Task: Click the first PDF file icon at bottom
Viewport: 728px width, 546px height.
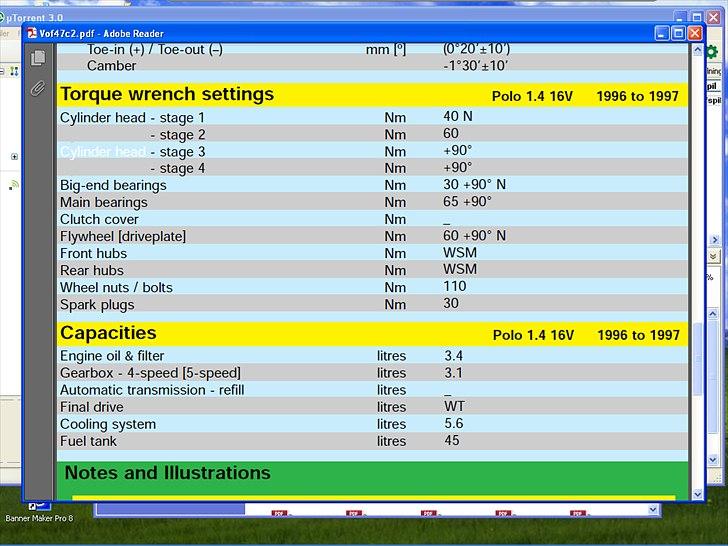Action: (x=281, y=513)
